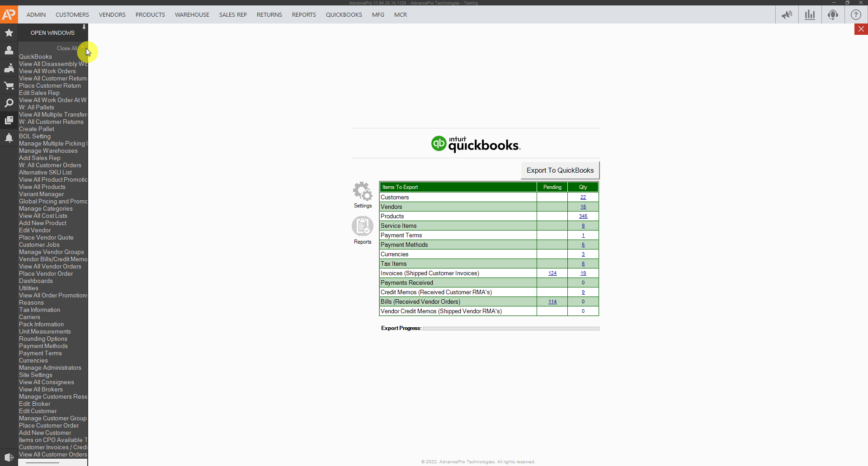This screenshot has width=868, height=466.
Task: Click the Products quantity link 345
Action: (x=583, y=217)
